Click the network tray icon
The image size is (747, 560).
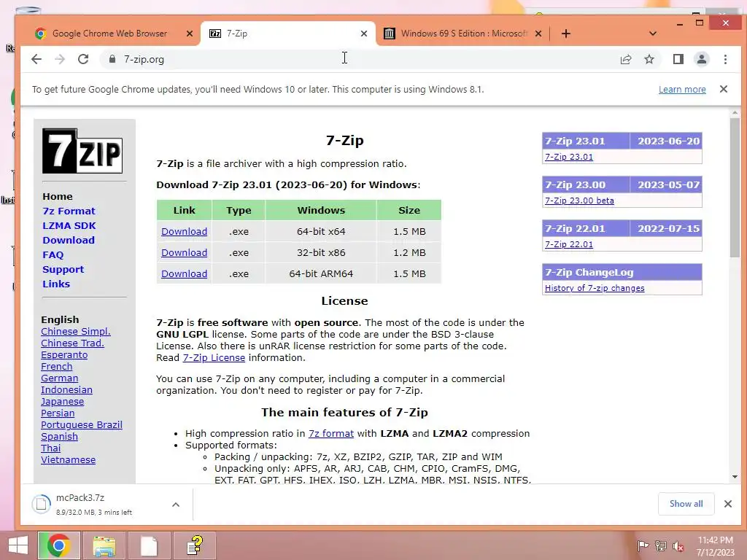click(661, 546)
